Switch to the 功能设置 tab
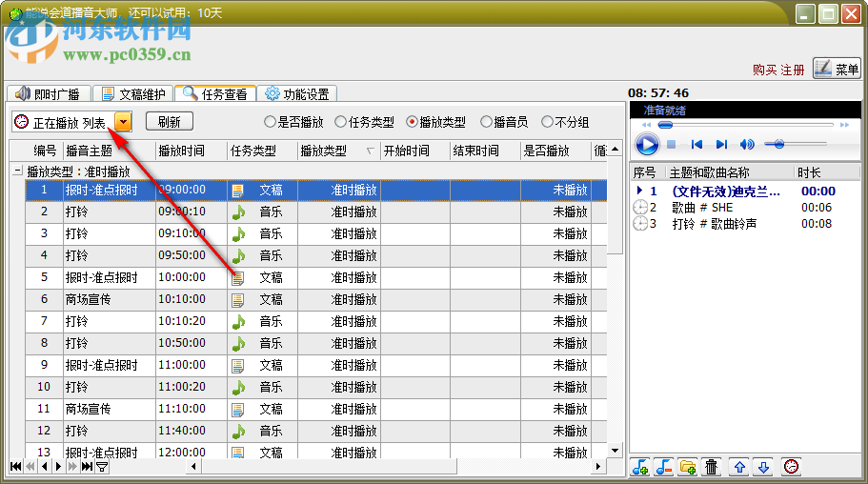The image size is (868, 484). (297, 94)
